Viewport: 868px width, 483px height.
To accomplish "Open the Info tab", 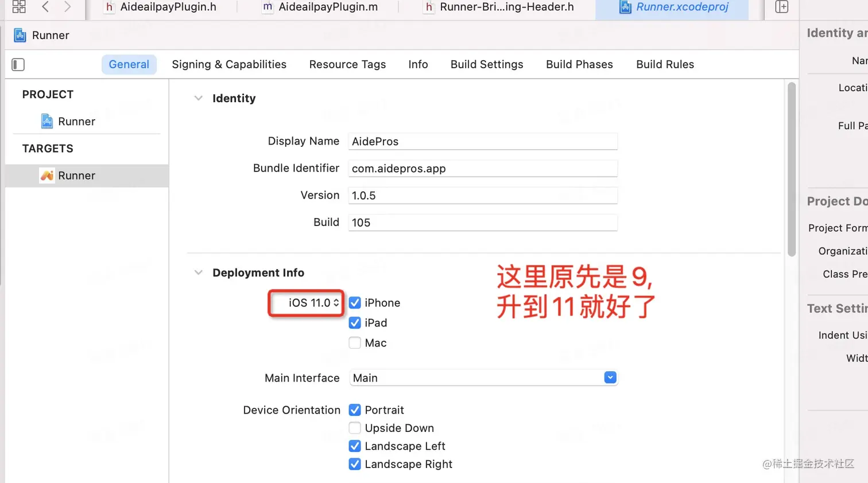I will tap(418, 65).
